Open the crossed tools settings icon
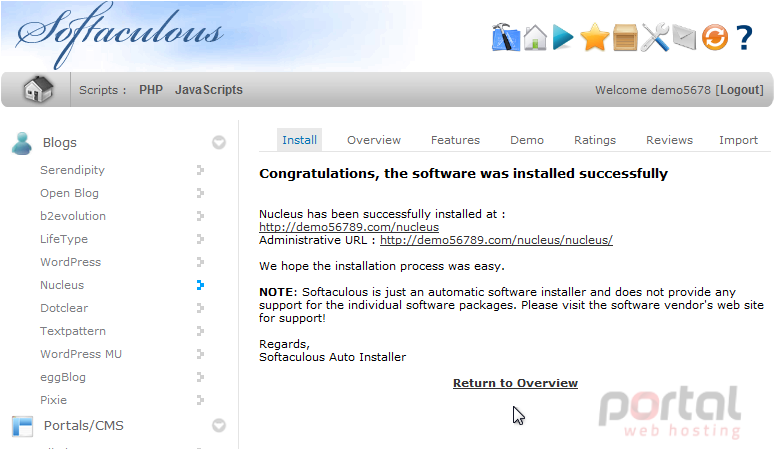 tap(655, 37)
